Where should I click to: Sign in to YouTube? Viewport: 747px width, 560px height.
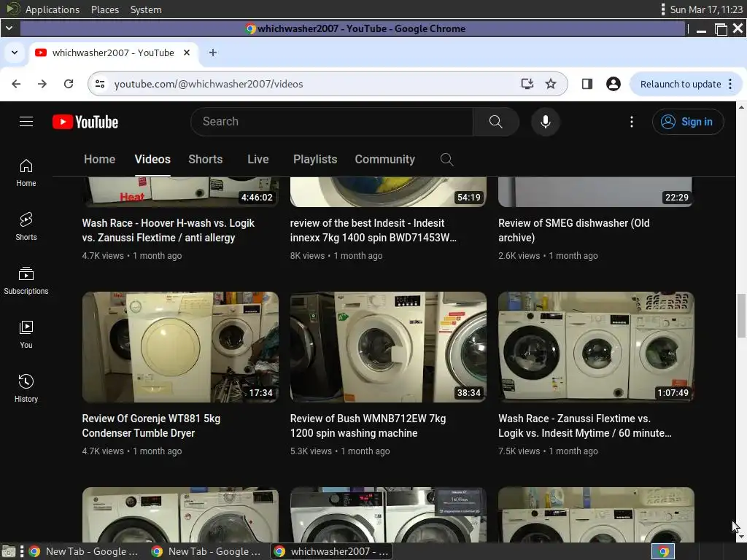click(x=688, y=122)
